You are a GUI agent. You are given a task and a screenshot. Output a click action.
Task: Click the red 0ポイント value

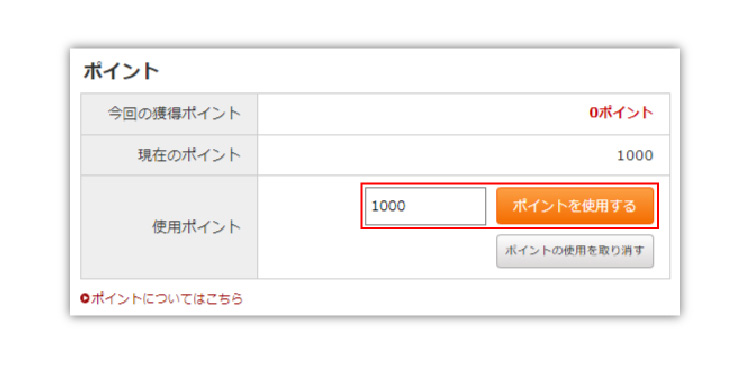[x=621, y=113]
